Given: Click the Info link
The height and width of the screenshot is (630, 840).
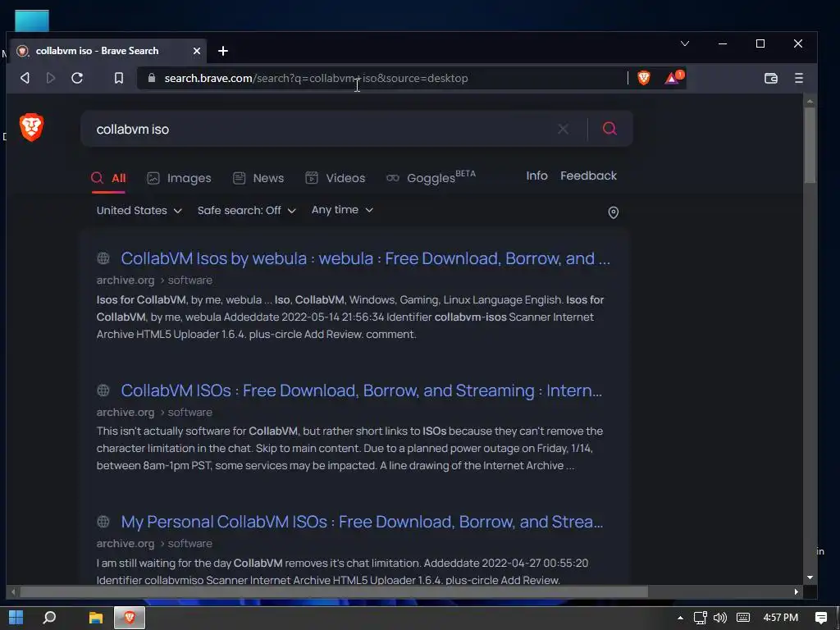Looking at the screenshot, I should (536, 176).
